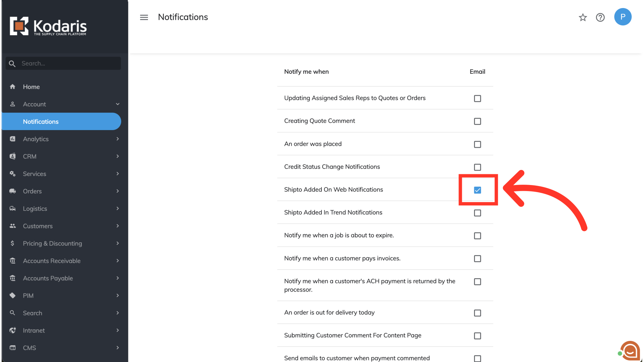Click the hamburger menu icon

(x=144, y=17)
